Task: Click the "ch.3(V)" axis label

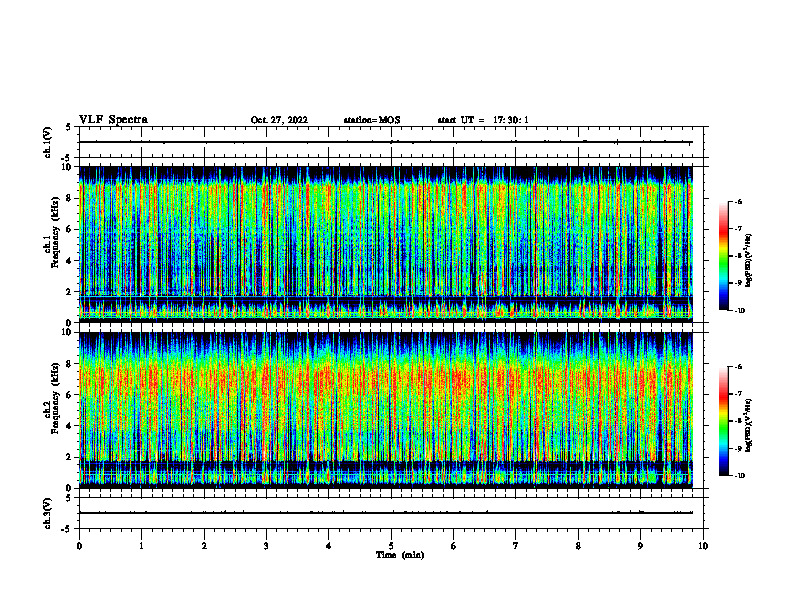Action: [48, 513]
